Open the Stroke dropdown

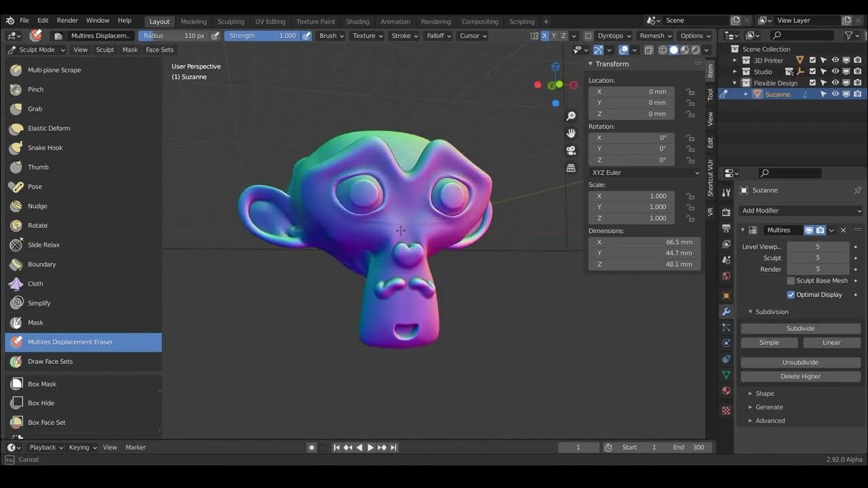pos(405,36)
